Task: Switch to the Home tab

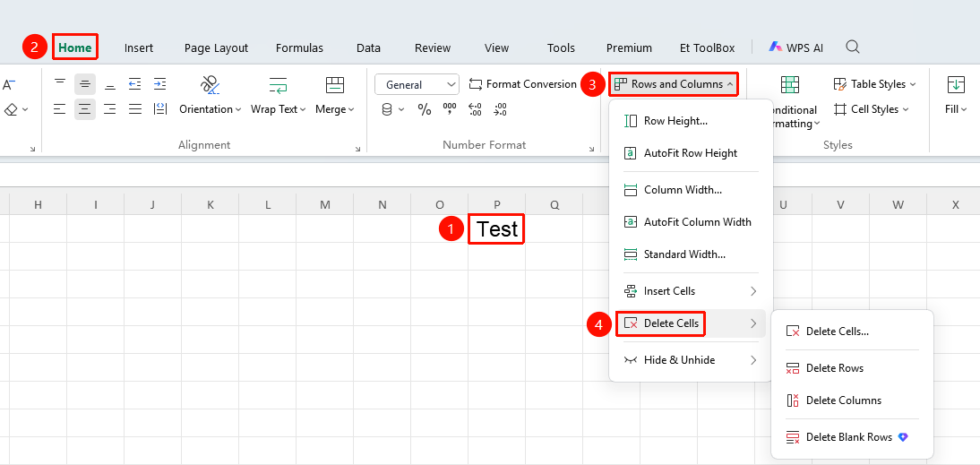Action: click(x=75, y=47)
